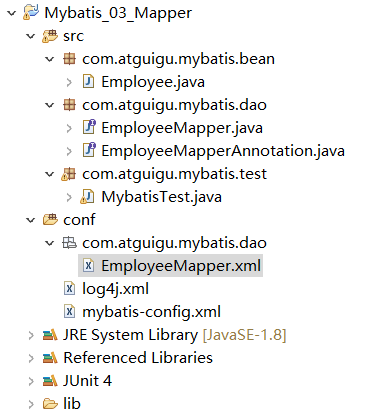Screen dimensions: 371x417
Task: Select the EmployeeMapper.xml file name
Action: click(x=181, y=266)
